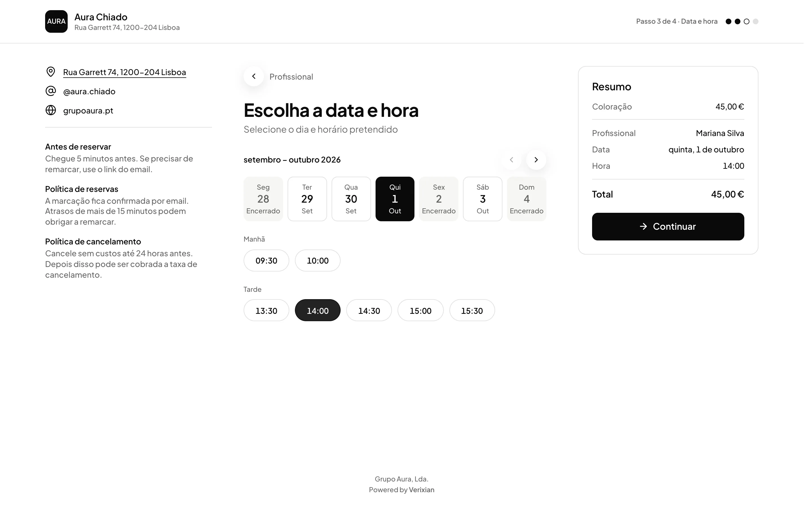
Task: Choose the 13:30 afternoon slot
Action: [266, 310]
